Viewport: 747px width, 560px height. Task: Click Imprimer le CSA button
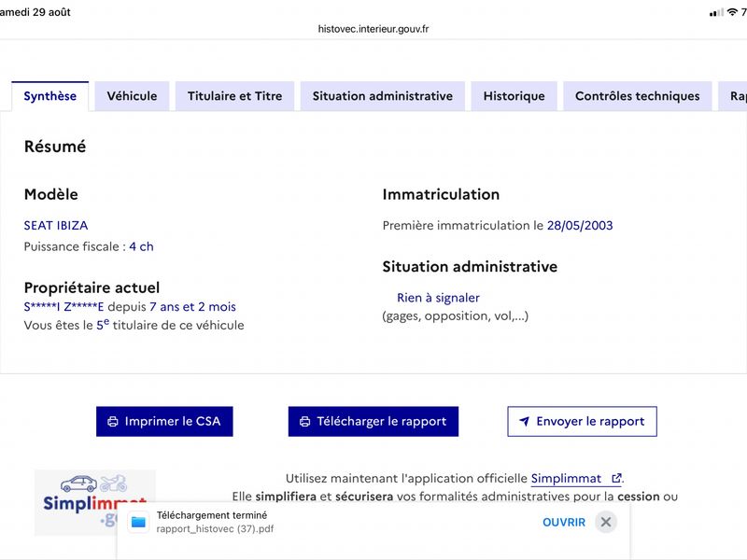pos(164,422)
